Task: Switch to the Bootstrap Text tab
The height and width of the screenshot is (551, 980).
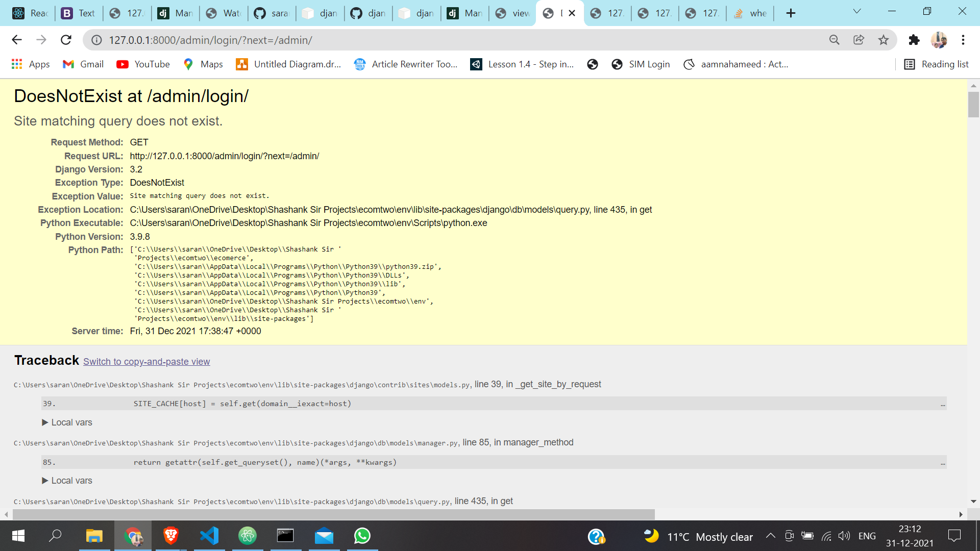Action: click(78, 13)
